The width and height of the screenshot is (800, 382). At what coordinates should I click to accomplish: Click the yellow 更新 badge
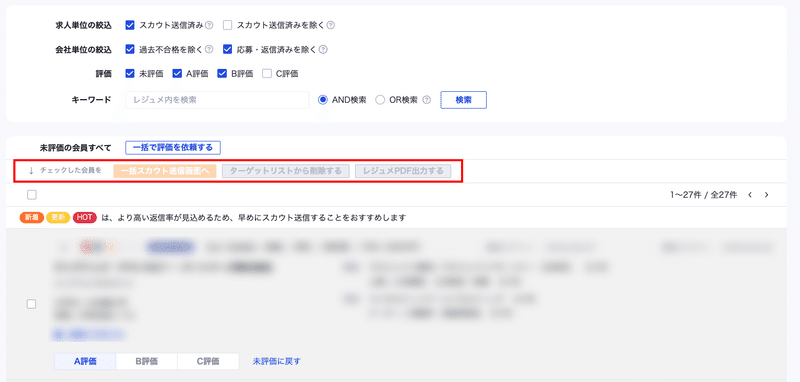click(58, 218)
